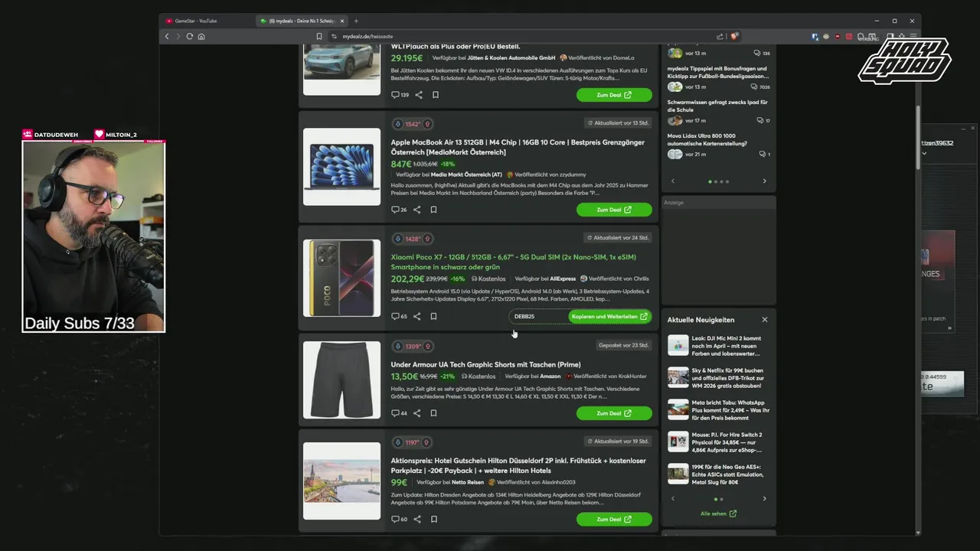Click Kopieren und Weiterleiten for Poco X7

(x=609, y=316)
